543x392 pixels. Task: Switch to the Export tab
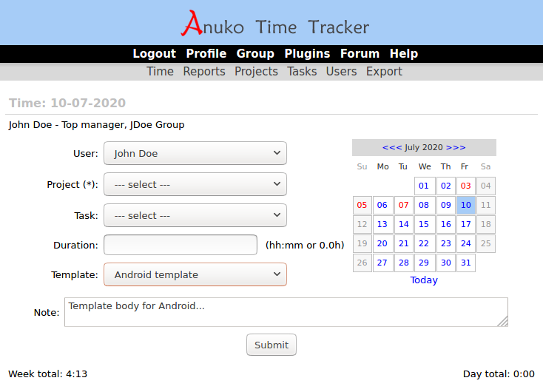click(384, 71)
